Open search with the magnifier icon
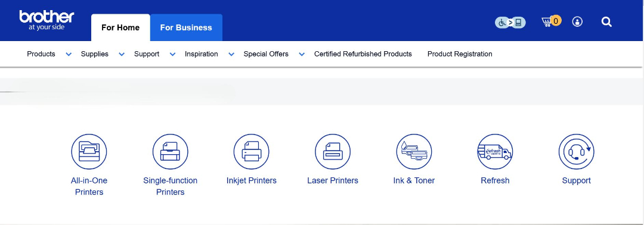This screenshot has height=225, width=644. (606, 21)
